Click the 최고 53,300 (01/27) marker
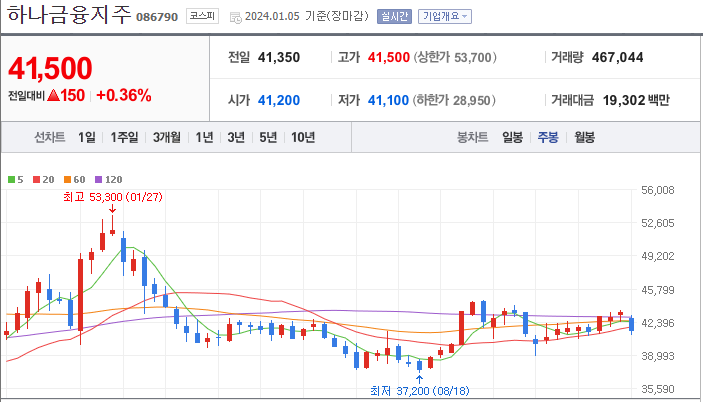703x402 pixels. 113,197
